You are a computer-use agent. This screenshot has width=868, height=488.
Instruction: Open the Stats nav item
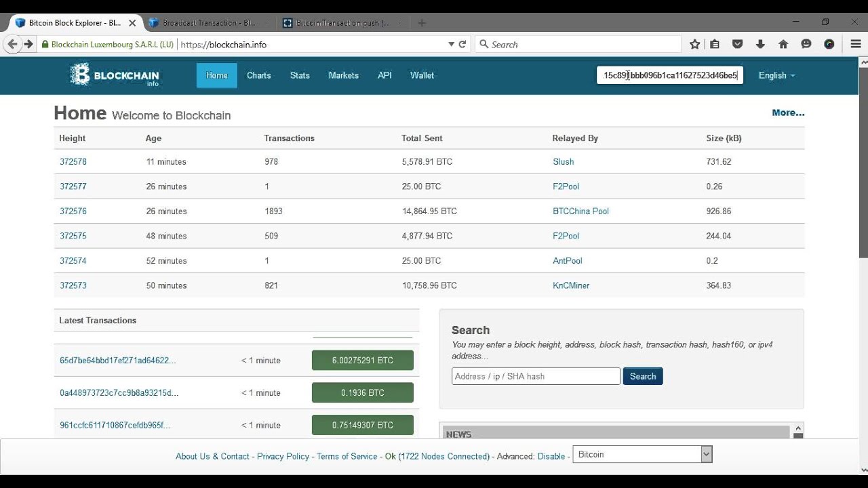coord(300,75)
